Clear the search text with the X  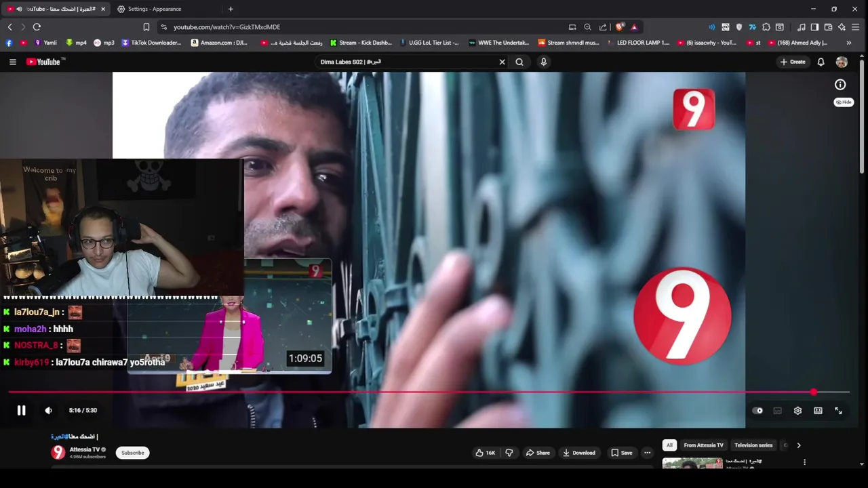click(x=502, y=62)
